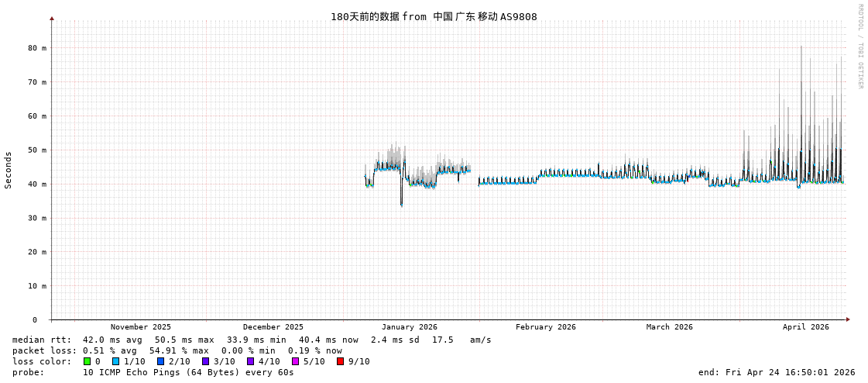The image size is (868, 383).
Task: Click the 40 m y-axis tick label
Action: 37,185
